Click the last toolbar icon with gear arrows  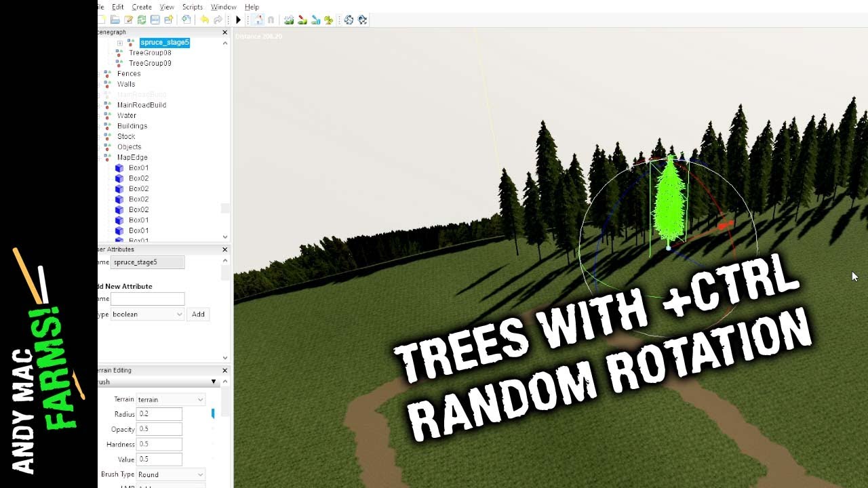362,20
